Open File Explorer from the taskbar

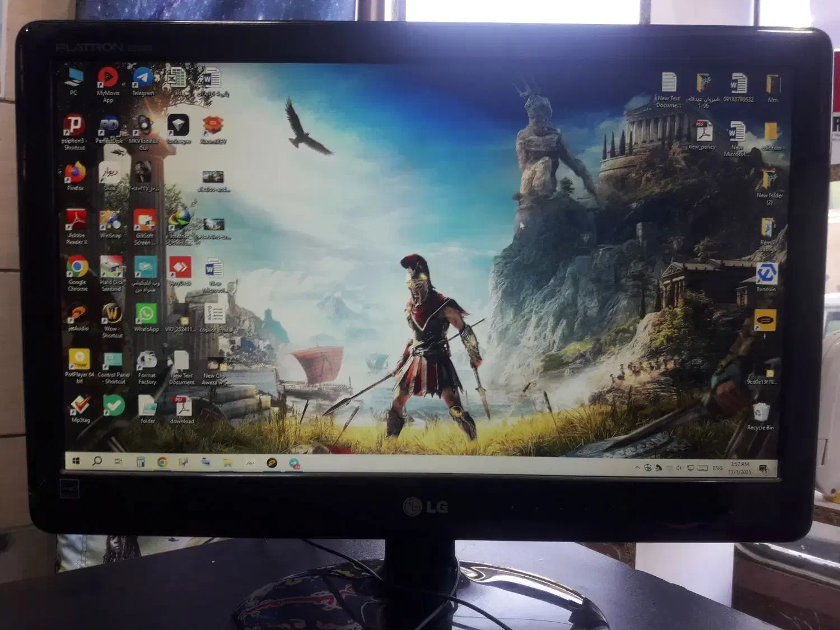coord(228,463)
